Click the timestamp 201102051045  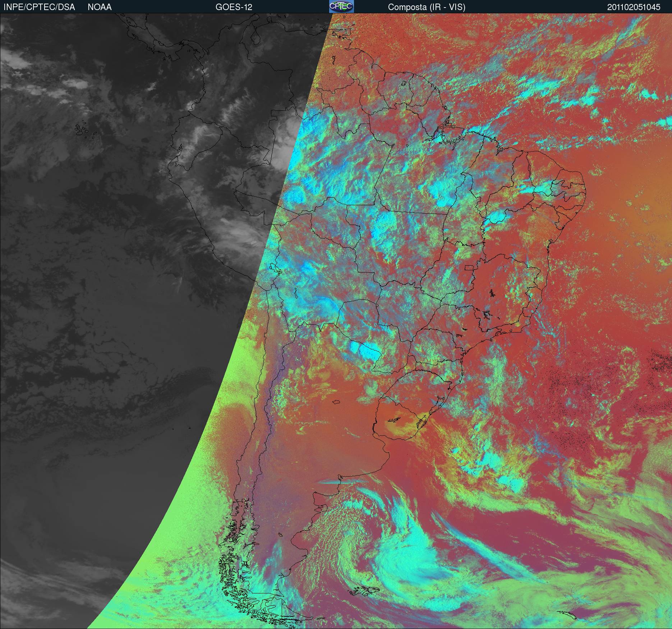634,7
